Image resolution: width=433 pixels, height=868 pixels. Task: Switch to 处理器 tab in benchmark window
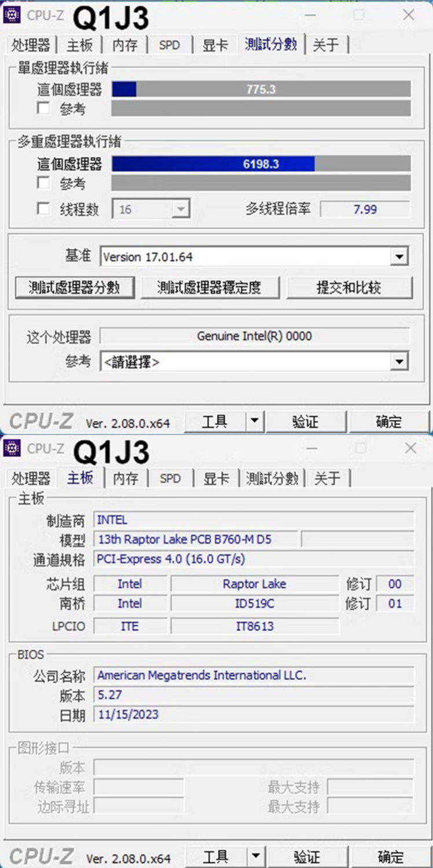tap(31, 45)
